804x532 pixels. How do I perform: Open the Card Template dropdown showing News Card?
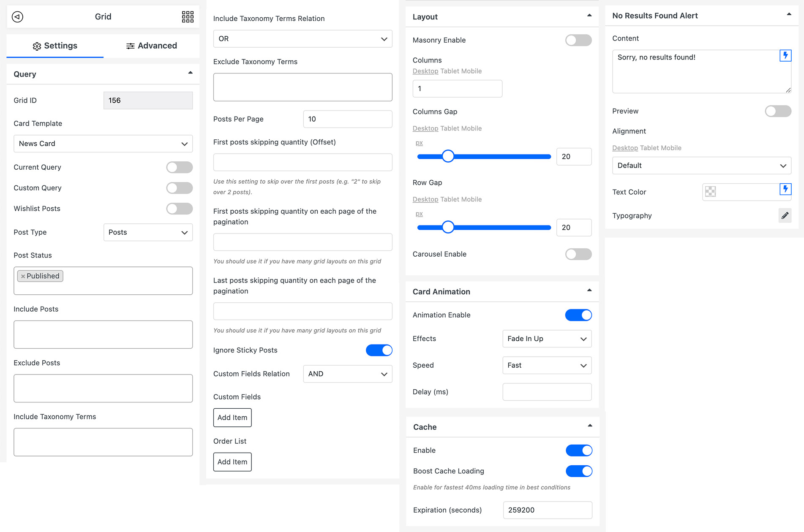coord(103,144)
